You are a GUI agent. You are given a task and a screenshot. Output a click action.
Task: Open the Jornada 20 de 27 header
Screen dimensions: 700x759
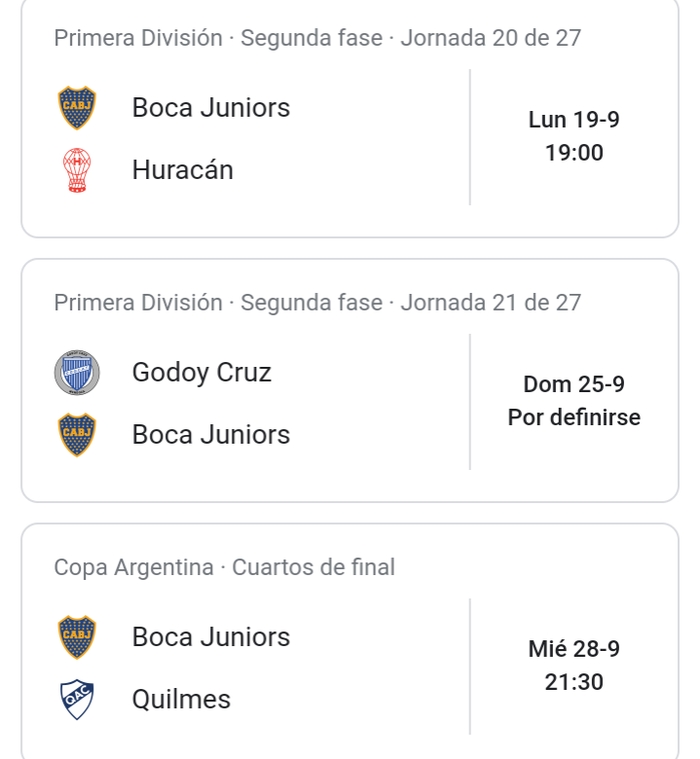pyautogui.click(x=317, y=38)
